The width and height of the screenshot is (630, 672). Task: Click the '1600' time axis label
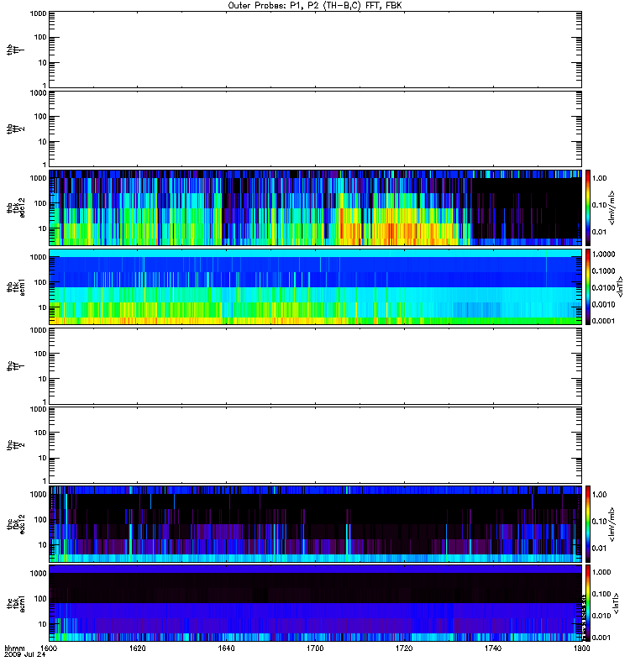coord(50,648)
